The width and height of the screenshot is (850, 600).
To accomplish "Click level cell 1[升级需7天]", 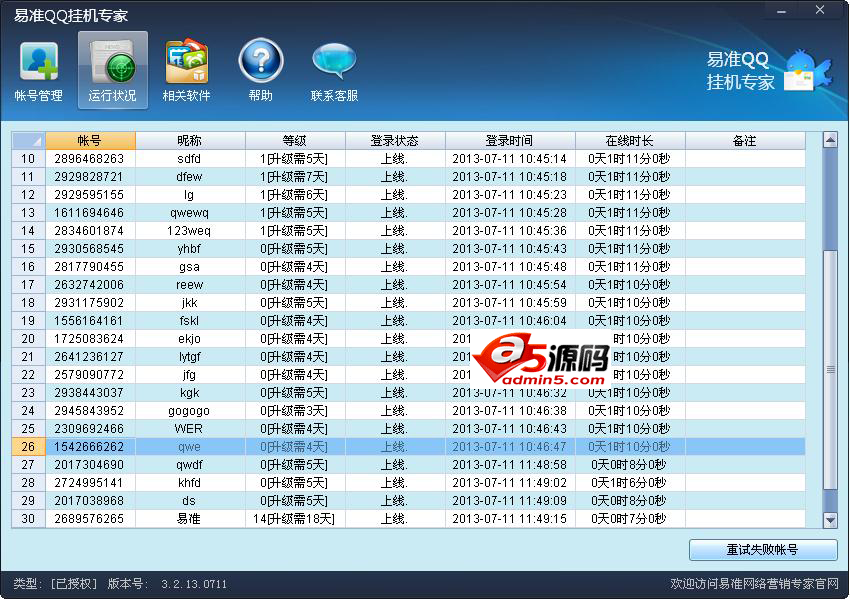I will click(294, 177).
